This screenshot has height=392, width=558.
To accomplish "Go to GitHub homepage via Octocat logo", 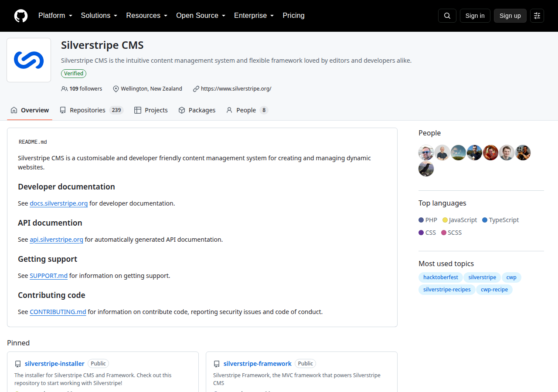I will [21, 16].
